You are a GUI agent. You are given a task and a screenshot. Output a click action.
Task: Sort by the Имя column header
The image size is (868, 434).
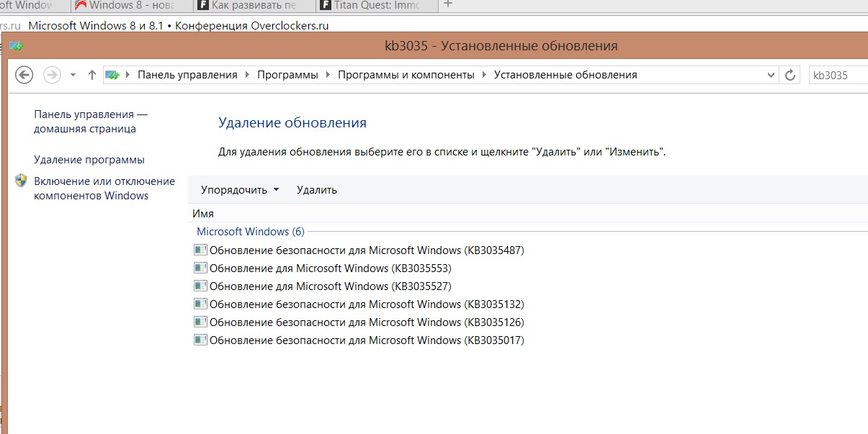(x=203, y=214)
